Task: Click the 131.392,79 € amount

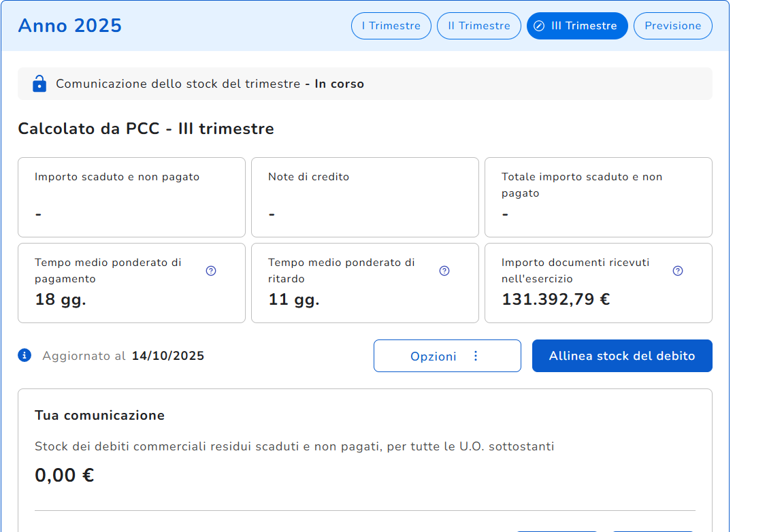Action: click(555, 299)
